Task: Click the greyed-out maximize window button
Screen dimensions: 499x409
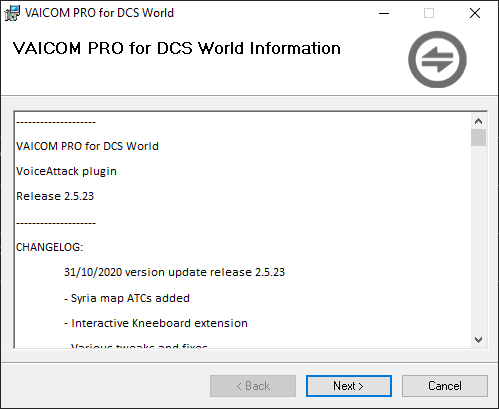Action: tap(429, 13)
